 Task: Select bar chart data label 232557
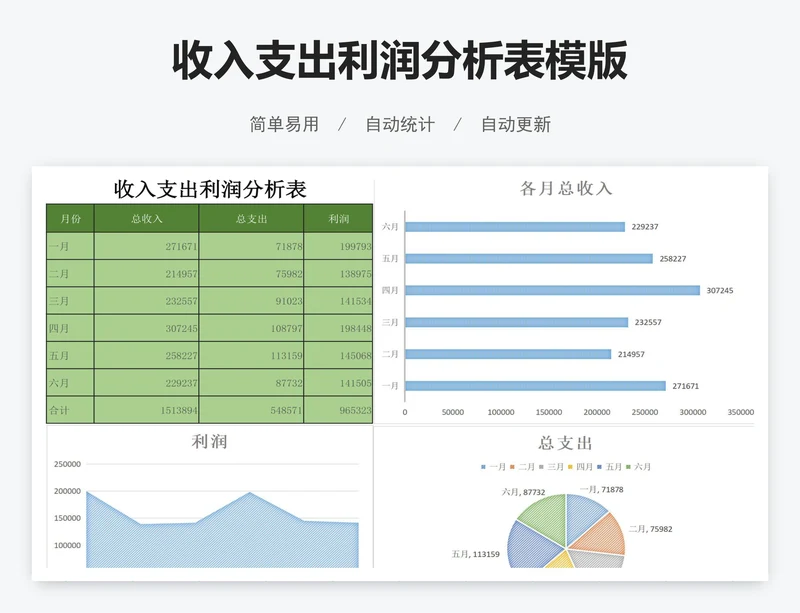pyautogui.click(x=648, y=322)
